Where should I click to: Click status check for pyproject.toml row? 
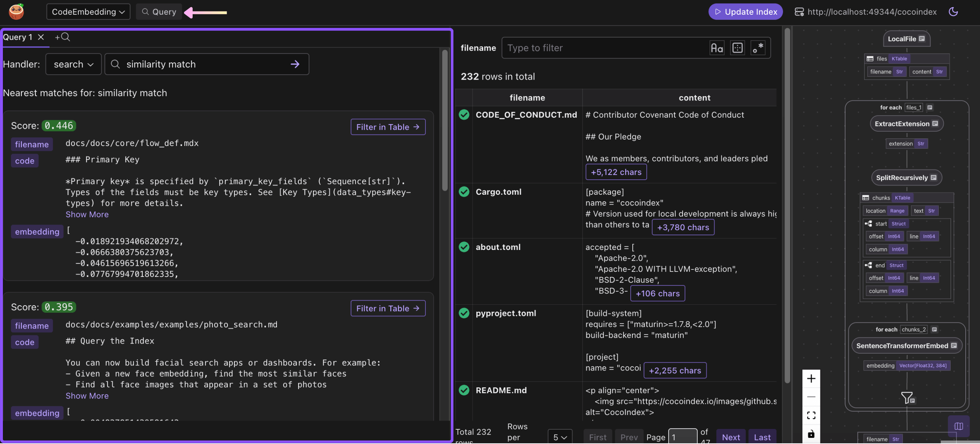[x=464, y=313]
